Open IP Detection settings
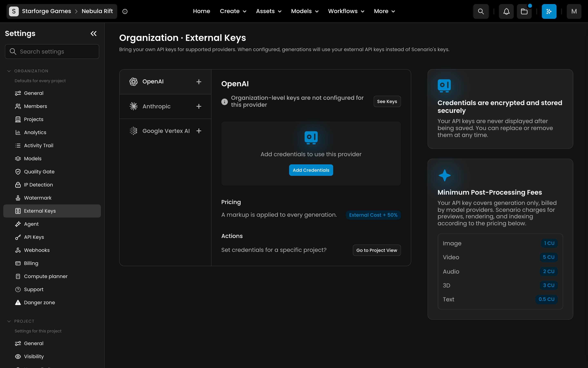588x368 pixels. click(x=52, y=185)
